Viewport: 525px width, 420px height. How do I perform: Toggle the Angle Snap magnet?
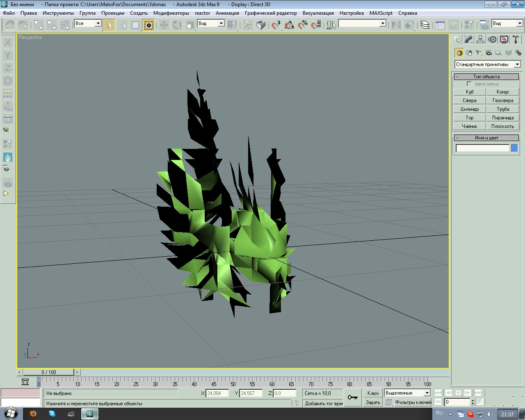(289, 25)
